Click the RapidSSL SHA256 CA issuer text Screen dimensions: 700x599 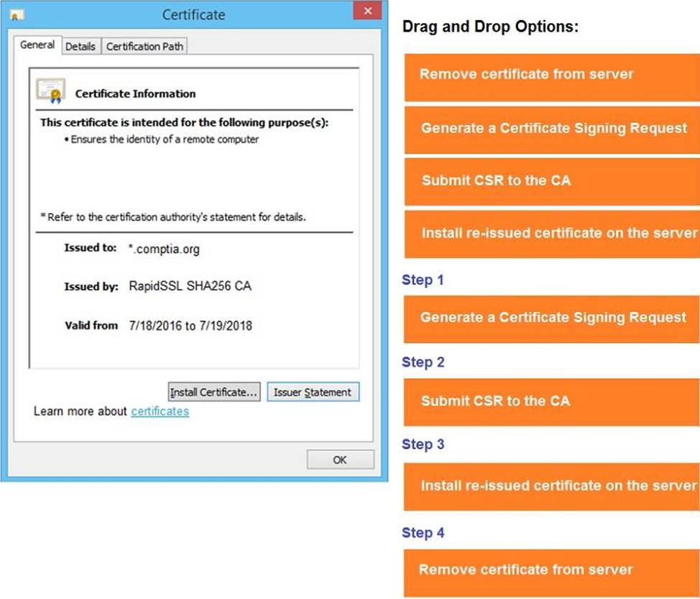click(190, 286)
